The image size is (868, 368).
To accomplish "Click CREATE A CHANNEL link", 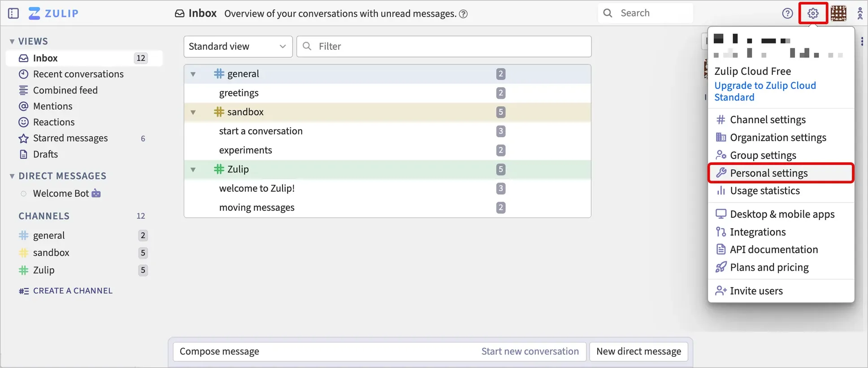I will (x=73, y=291).
